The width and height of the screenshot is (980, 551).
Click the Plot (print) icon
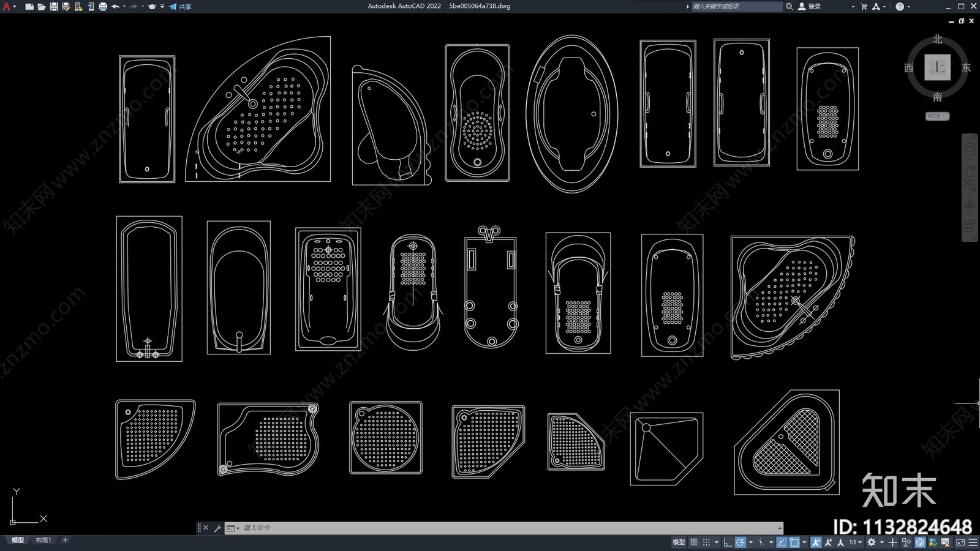point(103,6)
